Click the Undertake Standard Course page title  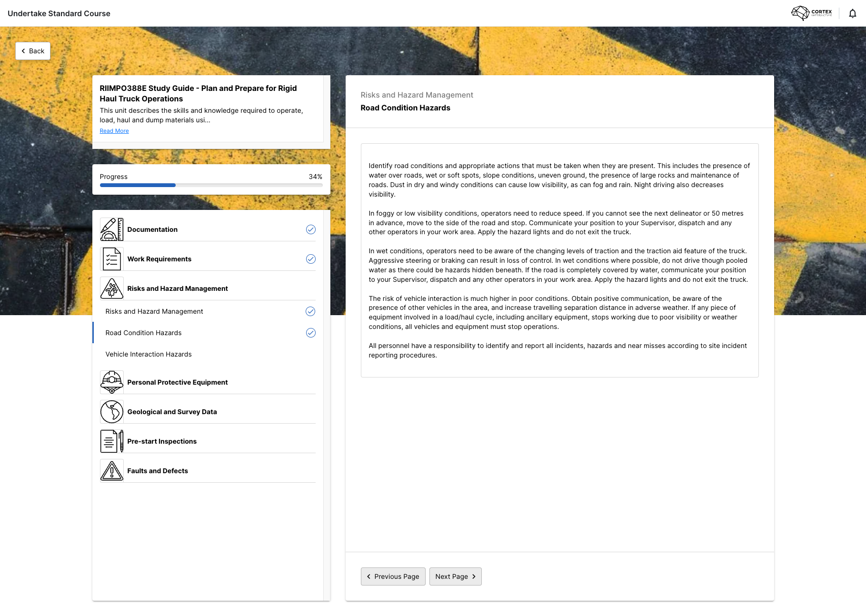(x=59, y=13)
